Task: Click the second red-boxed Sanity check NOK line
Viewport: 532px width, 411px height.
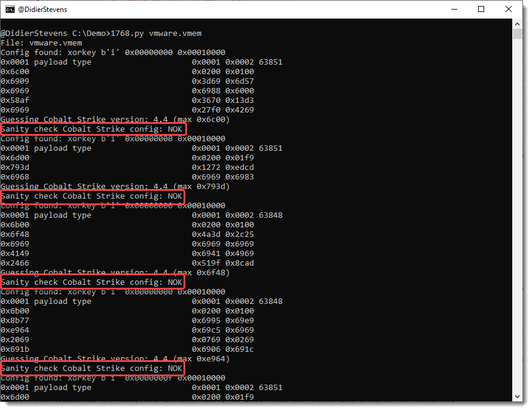Action: click(x=92, y=196)
